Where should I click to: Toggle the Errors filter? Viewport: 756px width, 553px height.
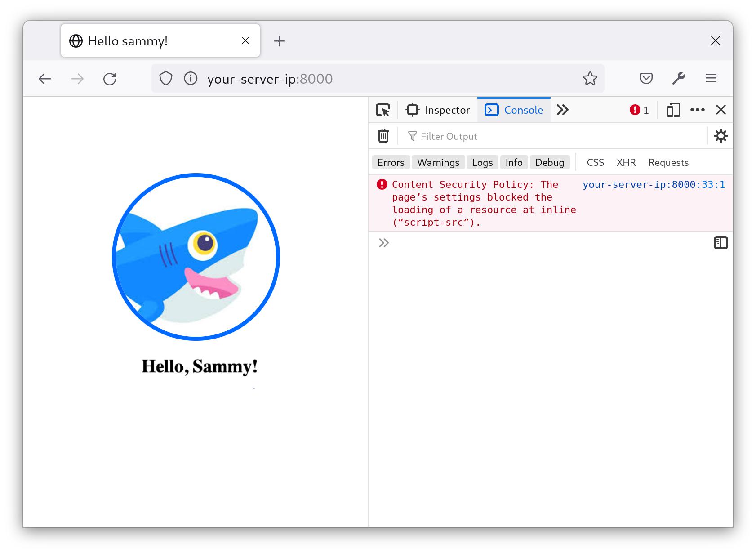pos(390,162)
